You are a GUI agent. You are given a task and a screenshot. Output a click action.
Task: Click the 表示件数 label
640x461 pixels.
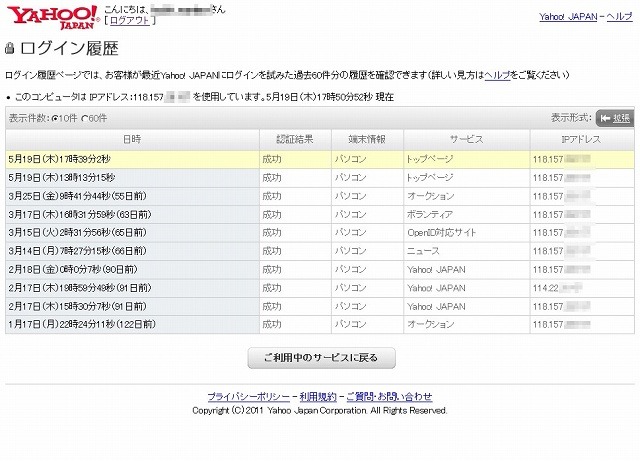tap(29, 119)
